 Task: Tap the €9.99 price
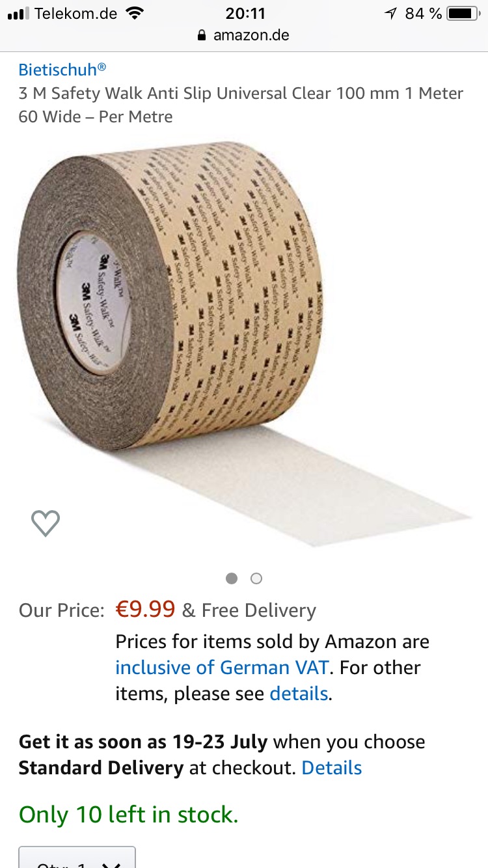145,610
